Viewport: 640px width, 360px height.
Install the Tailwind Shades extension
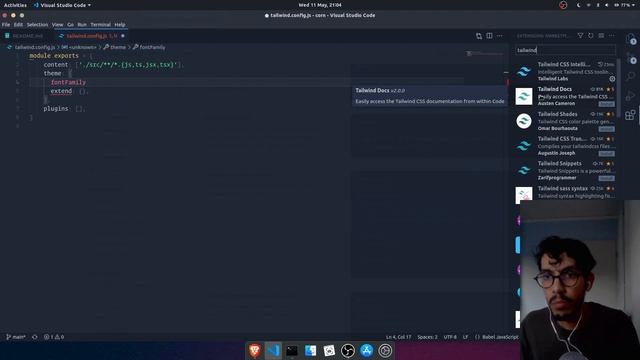[x=606, y=129]
